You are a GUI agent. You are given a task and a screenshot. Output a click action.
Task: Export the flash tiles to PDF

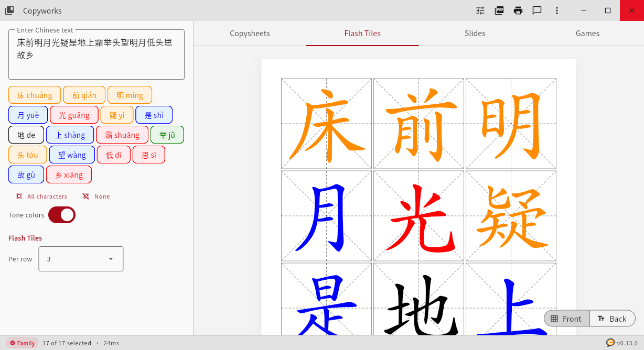tap(499, 10)
